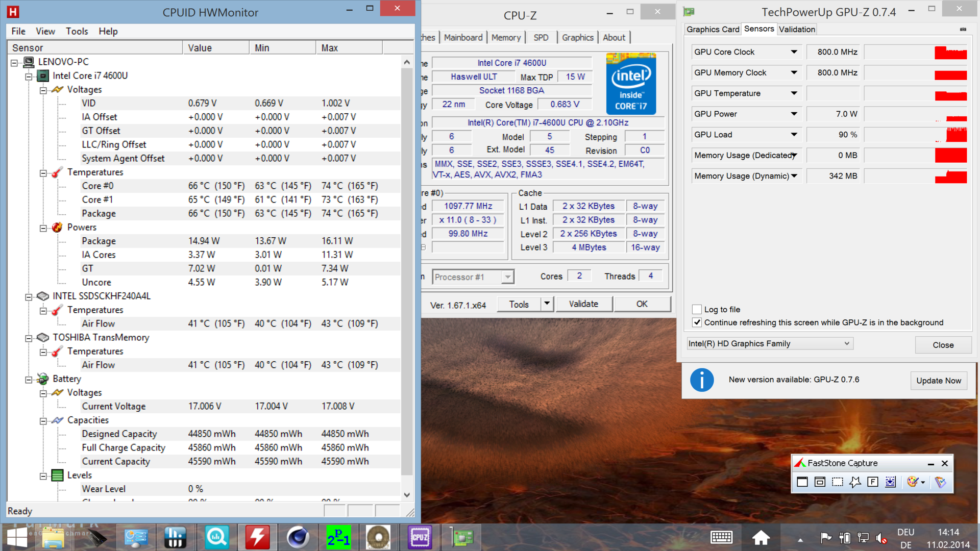Open Control Panel taskbar icon

pos(136,537)
